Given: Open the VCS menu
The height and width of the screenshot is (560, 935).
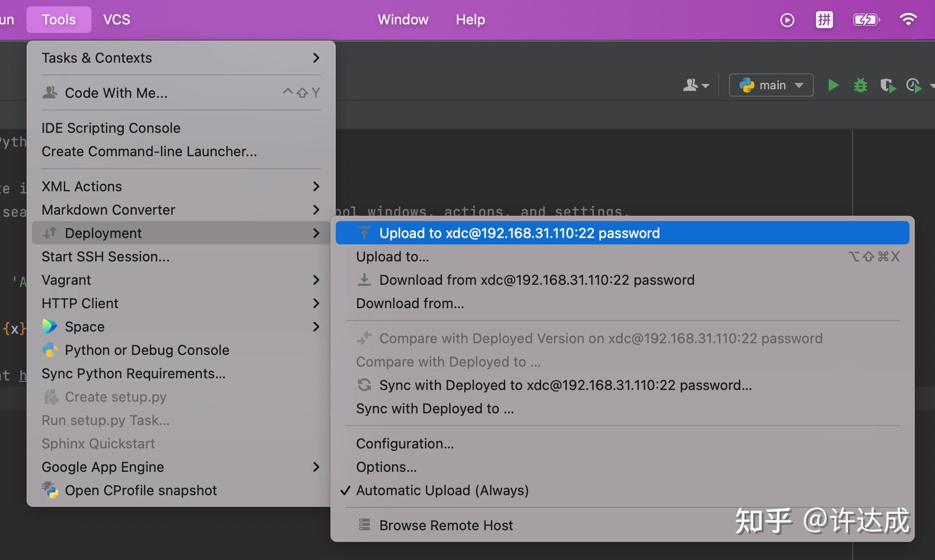Looking at the screenshot, I should coord(116,20).
